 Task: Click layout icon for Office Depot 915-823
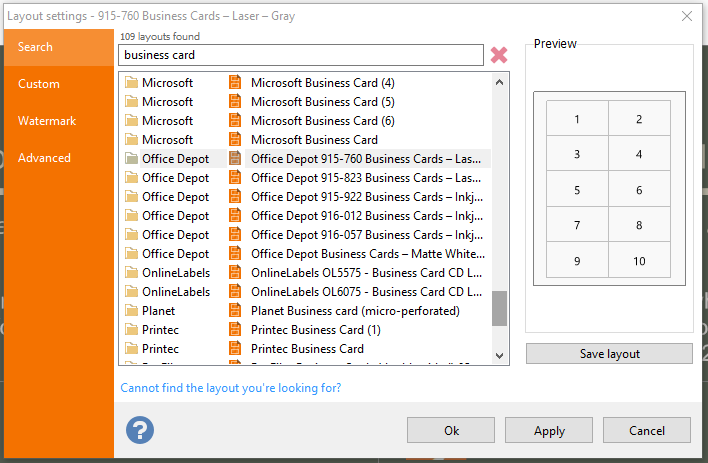click(x=235, y=178)
